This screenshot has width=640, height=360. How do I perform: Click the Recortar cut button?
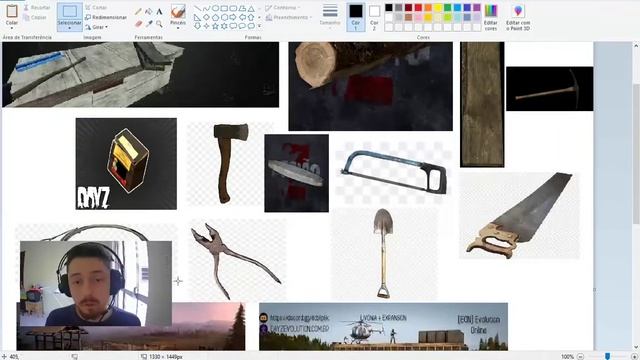pyautogui.click(x=37, y=7)
